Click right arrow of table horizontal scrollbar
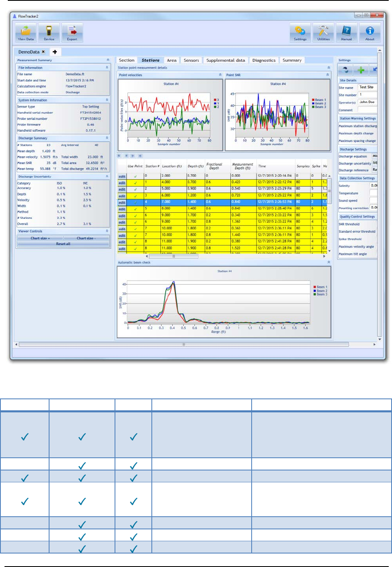 point(324,256)
